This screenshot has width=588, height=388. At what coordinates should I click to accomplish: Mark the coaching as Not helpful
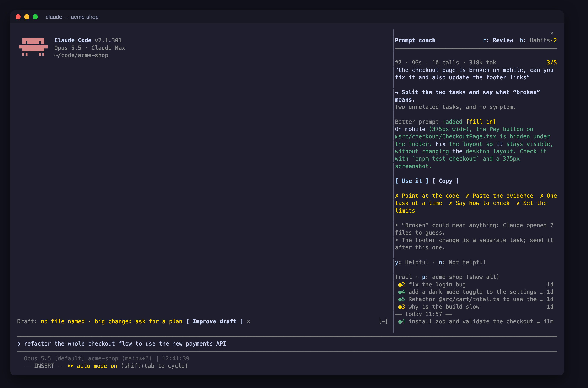tap(462, 262)
